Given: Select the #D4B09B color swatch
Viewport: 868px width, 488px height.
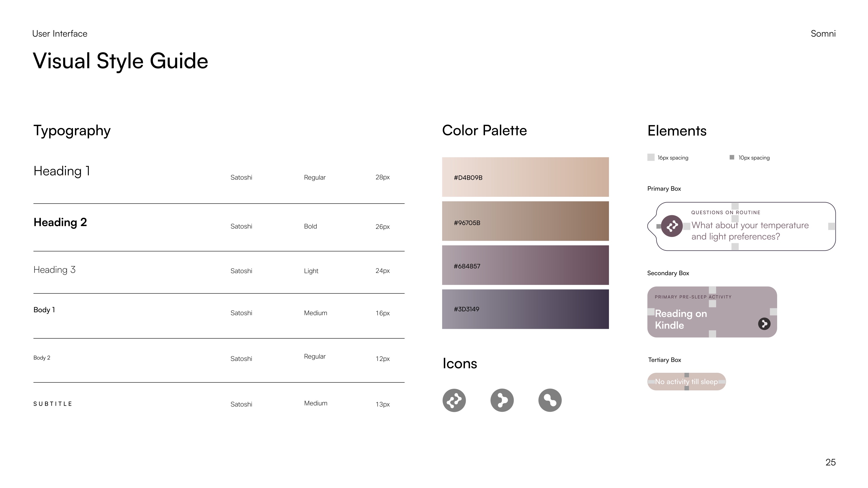Looking at the screenshot, I should coord(525,177).
